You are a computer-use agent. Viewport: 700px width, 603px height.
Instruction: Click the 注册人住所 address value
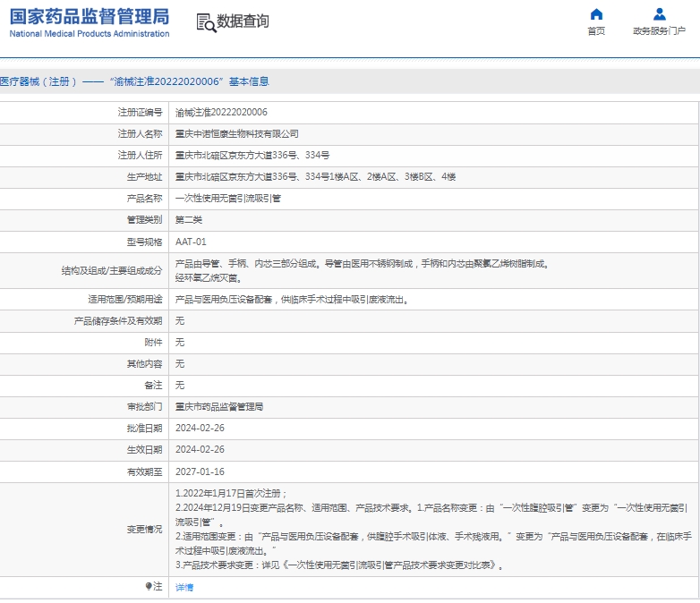[x=252, y=156]
